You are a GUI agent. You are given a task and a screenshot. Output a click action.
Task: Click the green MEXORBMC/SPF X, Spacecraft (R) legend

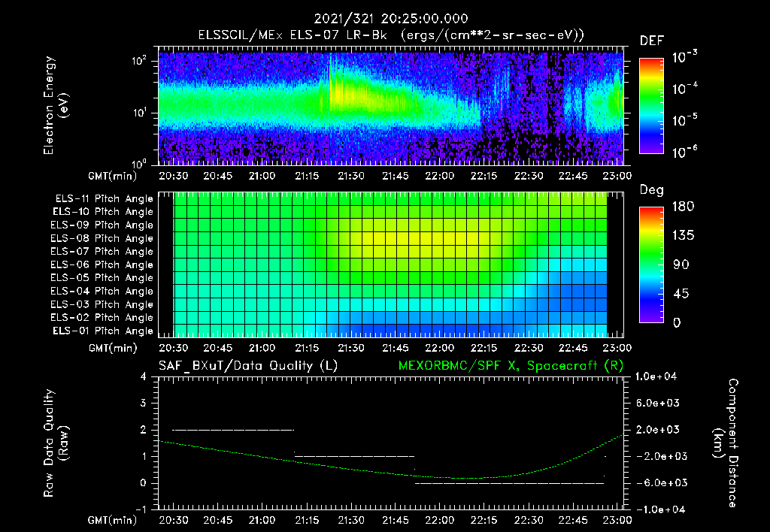[511, 366]
